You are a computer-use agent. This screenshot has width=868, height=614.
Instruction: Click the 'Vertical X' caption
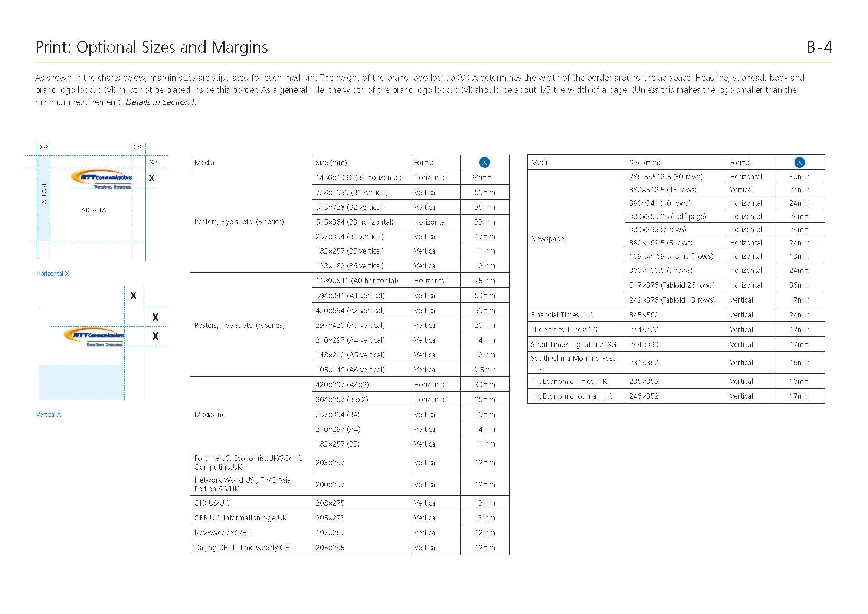[48, 414]
